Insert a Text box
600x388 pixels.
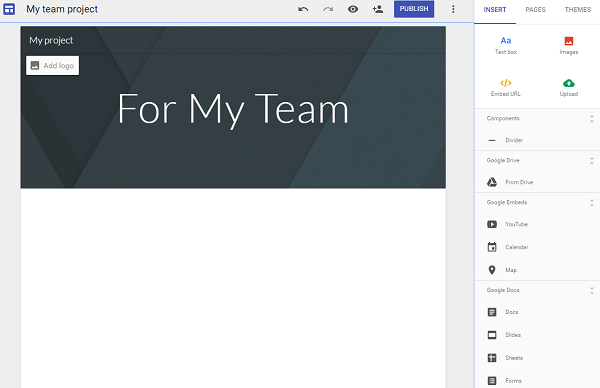pos(505,46)
